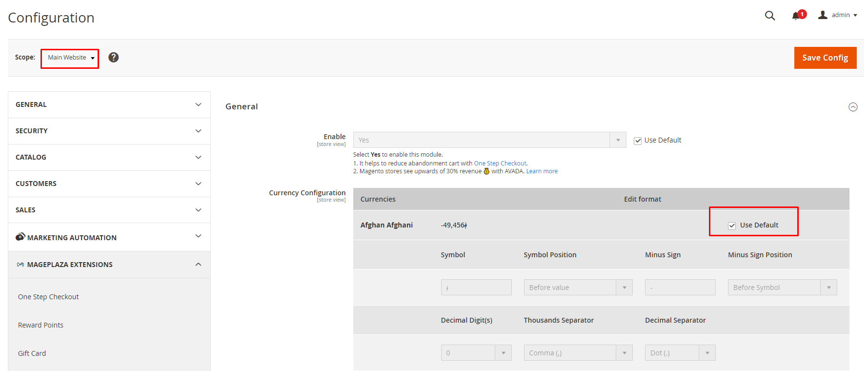Collapse the General section circle arrow icon
The width and height of the screenshot is (868, 371).
click(x=852, y=107)
